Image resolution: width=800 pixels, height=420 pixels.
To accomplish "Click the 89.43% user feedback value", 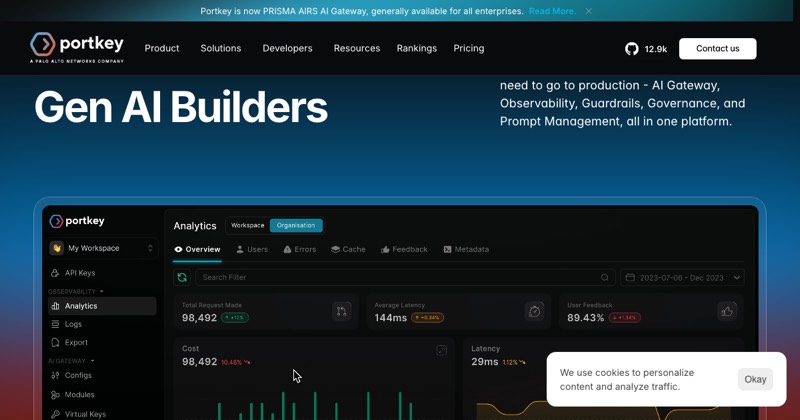I will (585, 318).
